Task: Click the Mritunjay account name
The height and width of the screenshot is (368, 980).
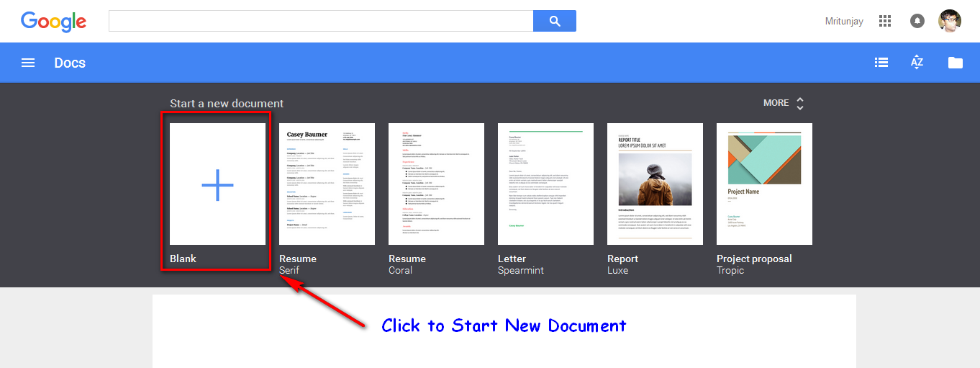Action: tap(844, 21)
